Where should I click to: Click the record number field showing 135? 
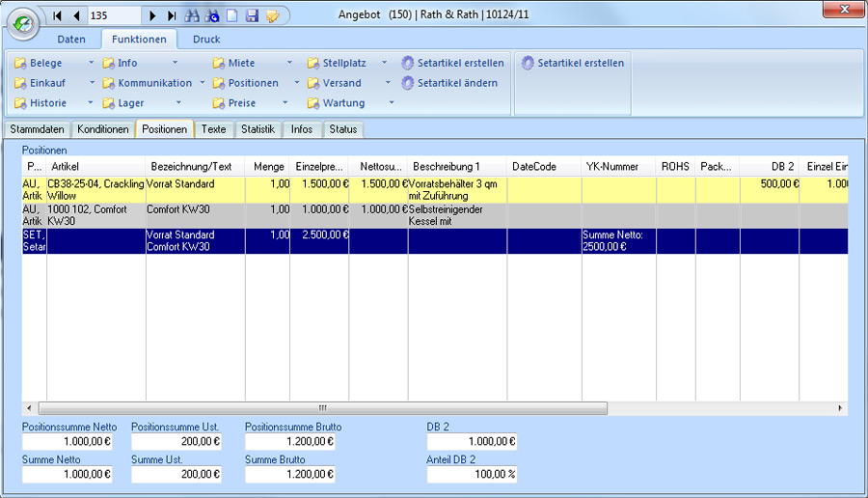point(114,15)
